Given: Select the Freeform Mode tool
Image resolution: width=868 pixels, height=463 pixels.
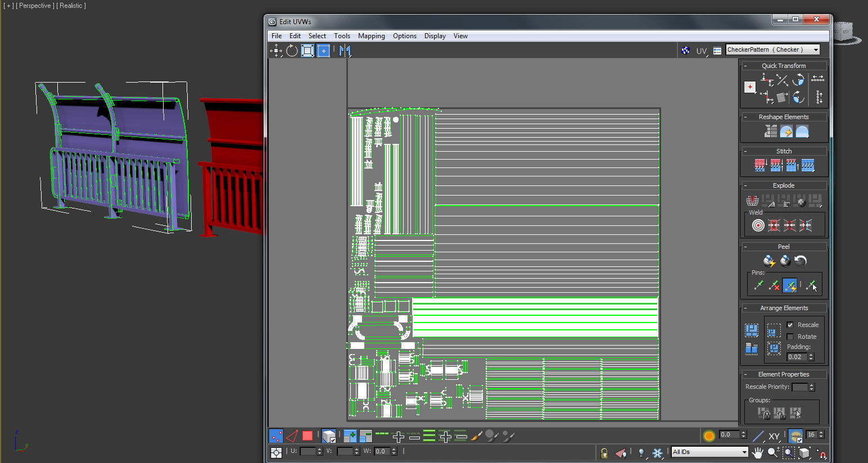Looking at the screenshot, I should 324,51.
